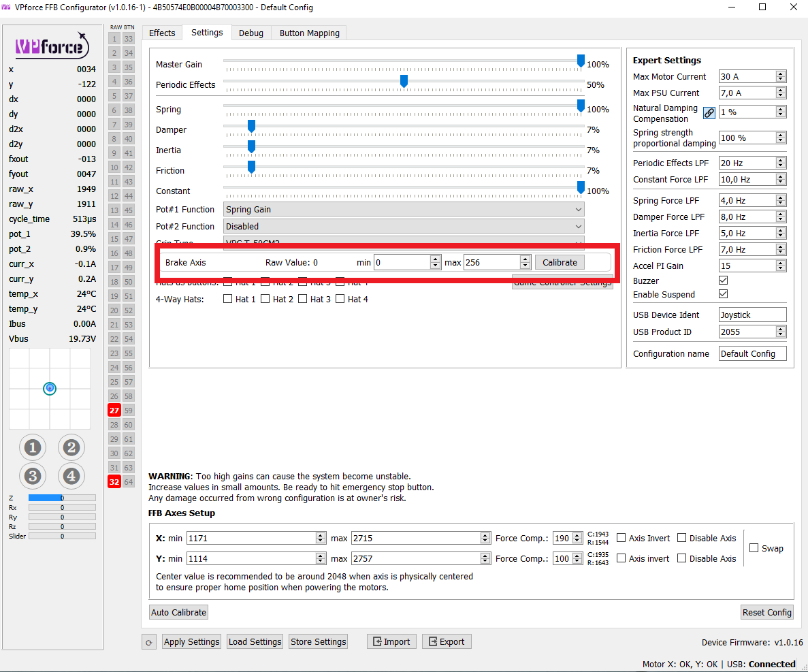This screenshot has height=672, width=808.
Task: Open the Debug tab
Action: [251, 33]
